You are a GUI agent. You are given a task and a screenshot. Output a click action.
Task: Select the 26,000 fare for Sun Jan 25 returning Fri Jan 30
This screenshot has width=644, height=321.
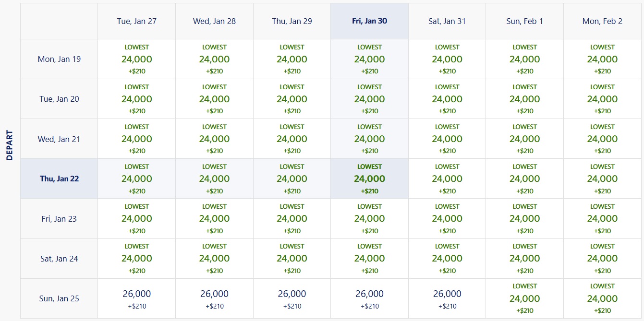tap(369, 294)
